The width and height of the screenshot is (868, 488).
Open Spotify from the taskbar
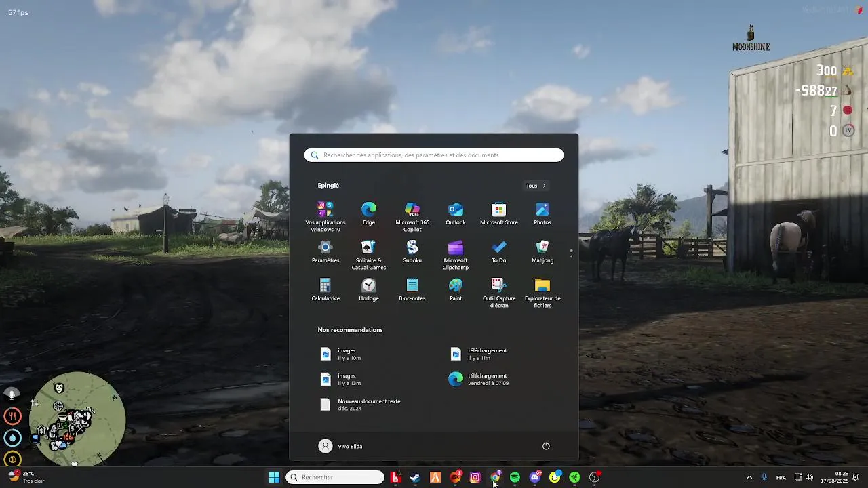coord(515,477)
